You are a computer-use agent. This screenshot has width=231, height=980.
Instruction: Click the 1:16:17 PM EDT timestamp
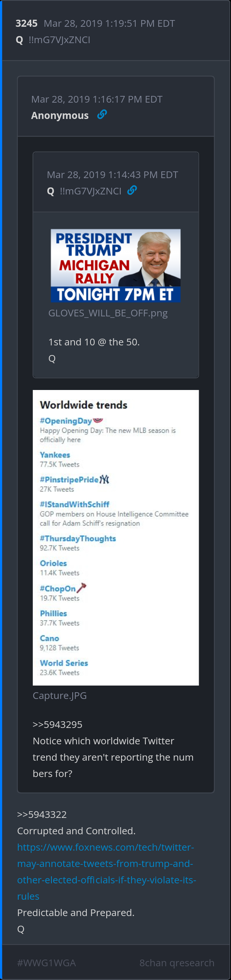(97, 99)
